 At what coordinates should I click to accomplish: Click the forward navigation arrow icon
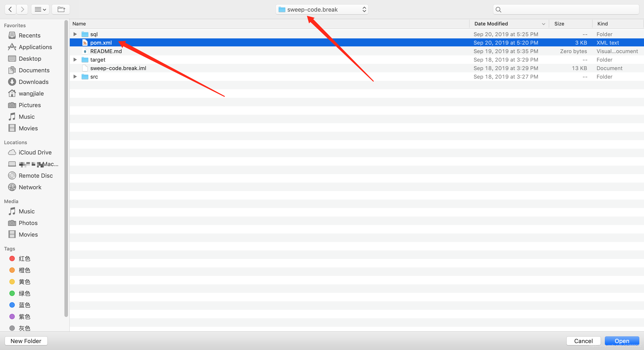click(22, 9)
